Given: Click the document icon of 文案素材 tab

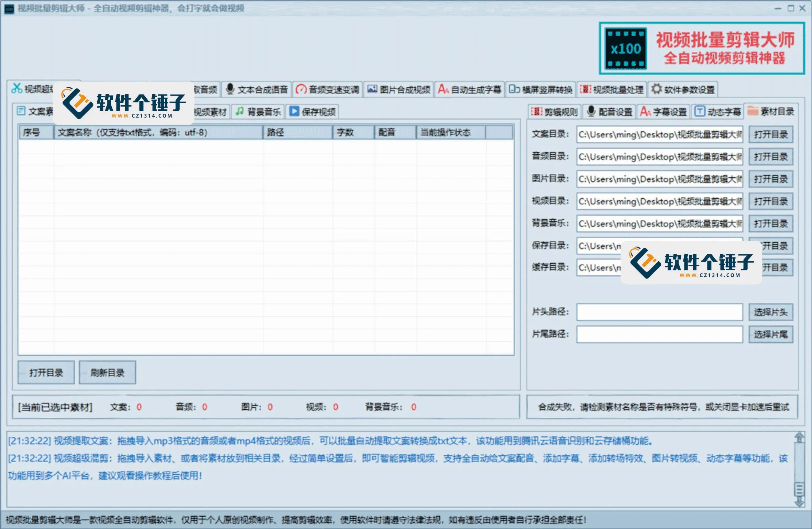Looking at the screenshot, I should point(21,111).
